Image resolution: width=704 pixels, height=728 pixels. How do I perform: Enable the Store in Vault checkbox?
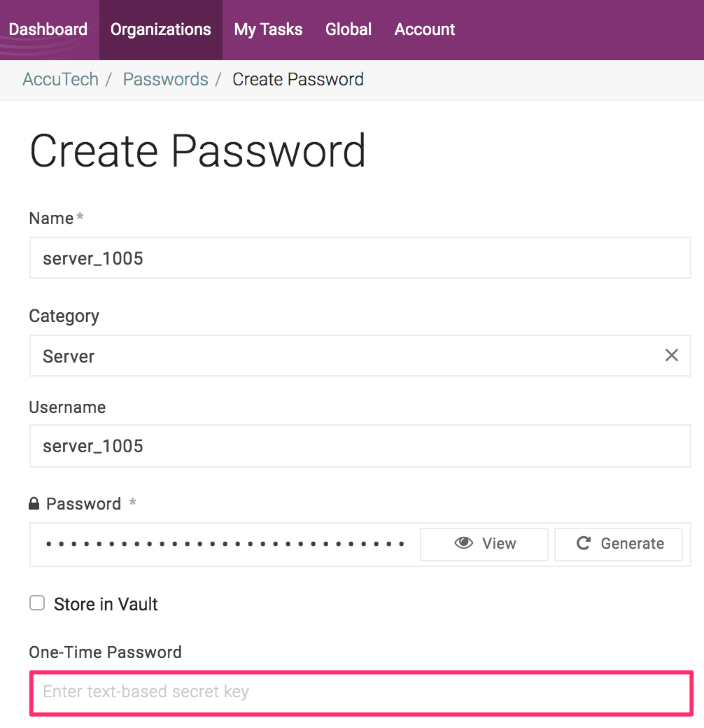[x=36, y=602]
